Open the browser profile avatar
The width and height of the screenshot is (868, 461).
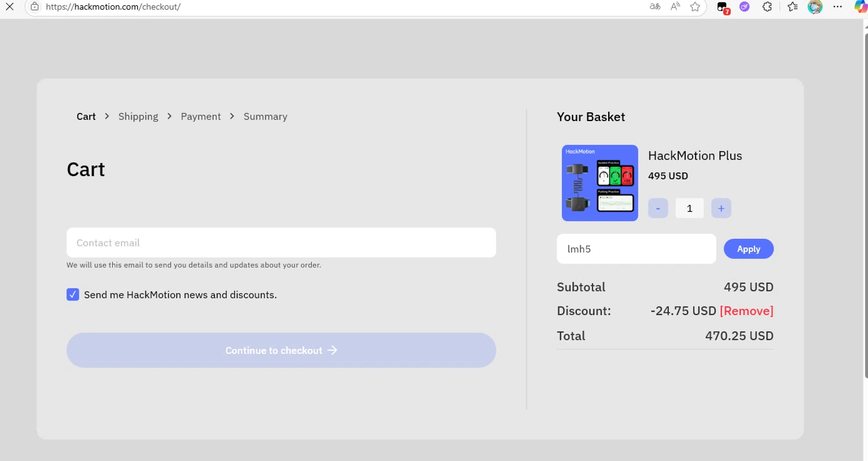tap(815, 7)
